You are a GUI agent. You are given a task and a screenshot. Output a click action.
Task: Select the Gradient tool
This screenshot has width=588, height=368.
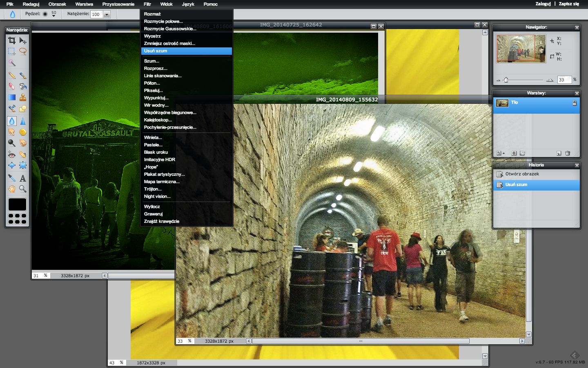pyautogui.click(x=12, y=97)
